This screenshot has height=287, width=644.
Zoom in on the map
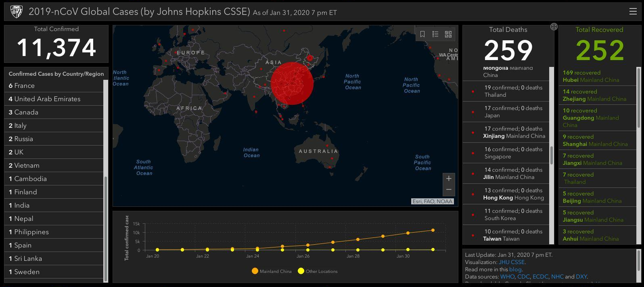(449, 179)
